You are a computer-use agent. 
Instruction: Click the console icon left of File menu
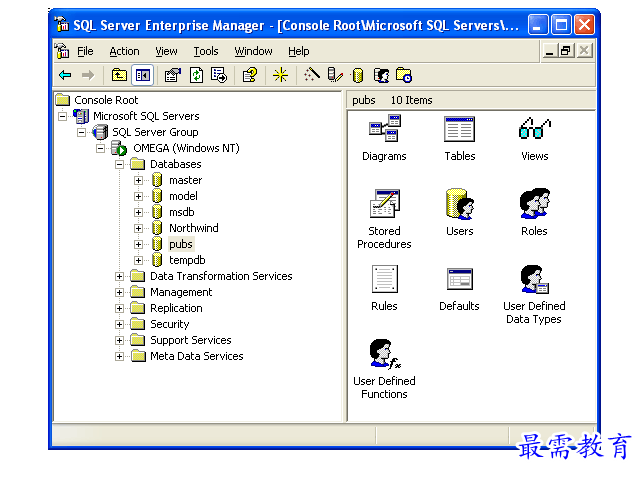62,51
